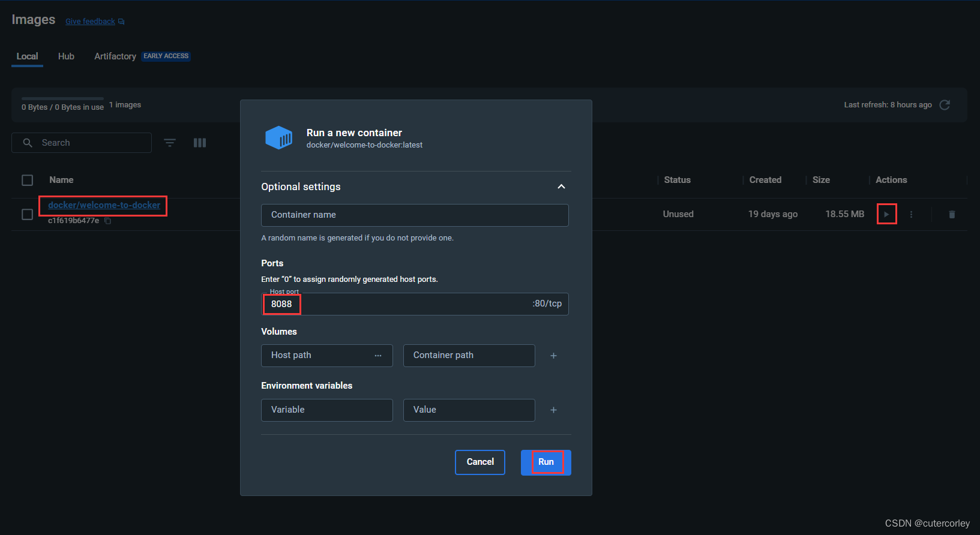Viewport: 980px width, 535px height.
Task: Switch to the Artifactory tab
Action: point(115,56)
